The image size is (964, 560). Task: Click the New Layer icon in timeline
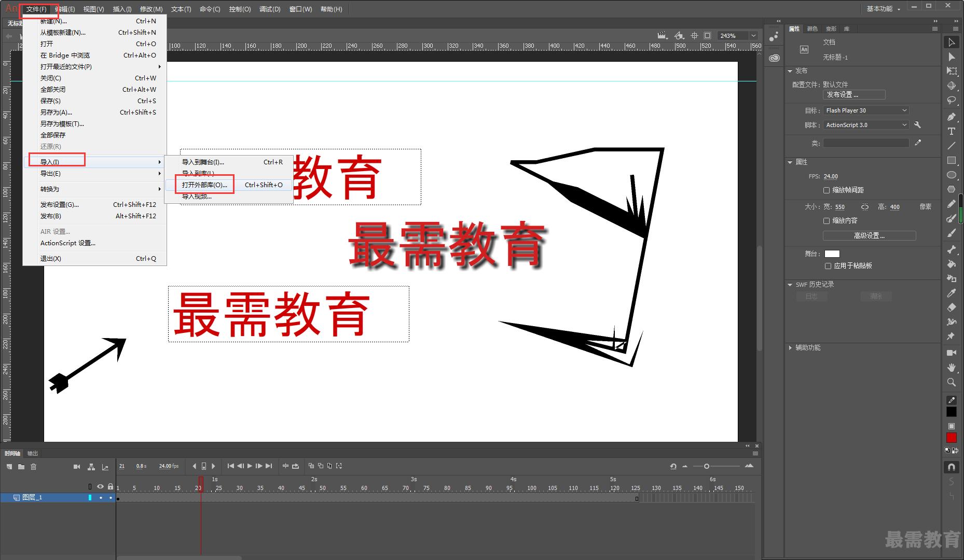click(9, 467)
